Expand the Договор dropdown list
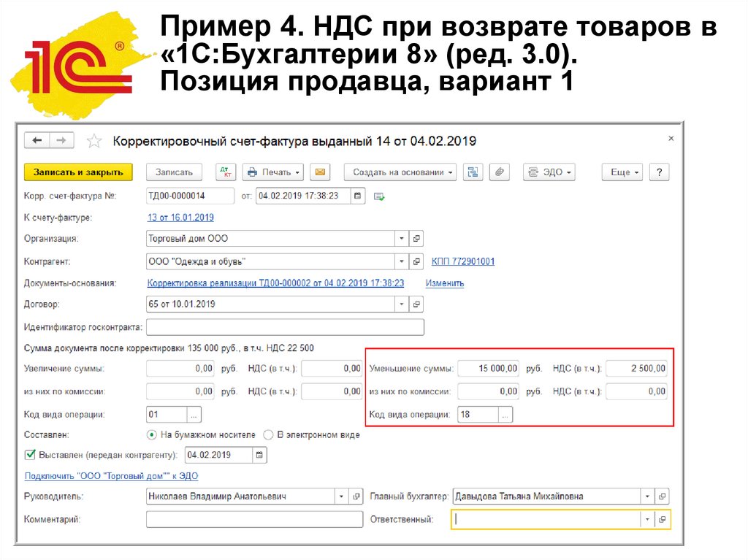The width and height of the screenshot is (748, 560). (x=402, y=304)
